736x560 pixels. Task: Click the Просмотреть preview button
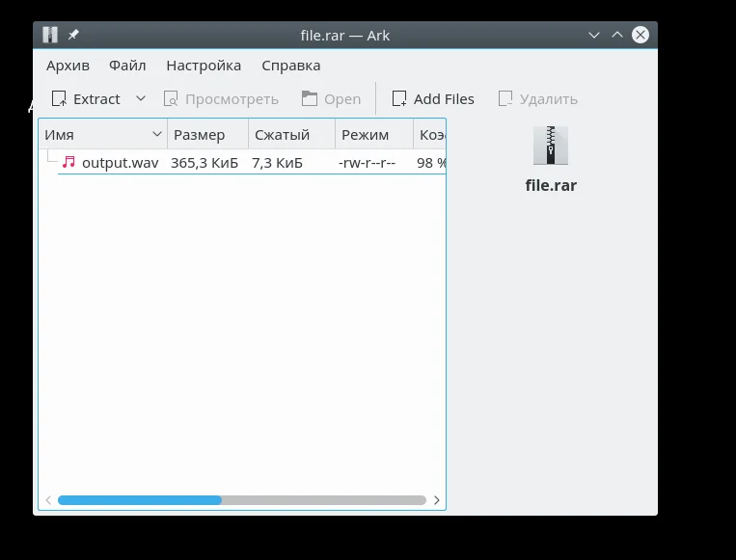pos(221,99)
